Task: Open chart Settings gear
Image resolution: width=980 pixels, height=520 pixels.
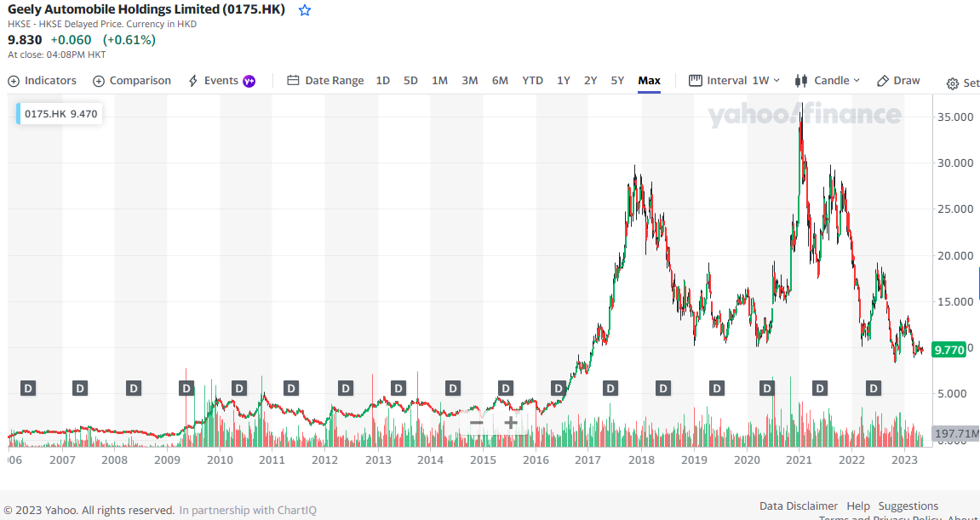Action: click(x=953, y=83)
